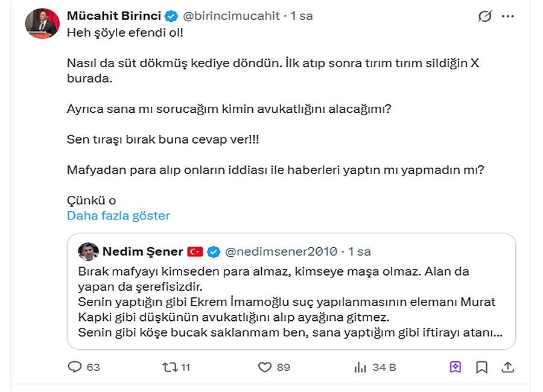Repost this tweet using the retweet icon

pos(170,367)
